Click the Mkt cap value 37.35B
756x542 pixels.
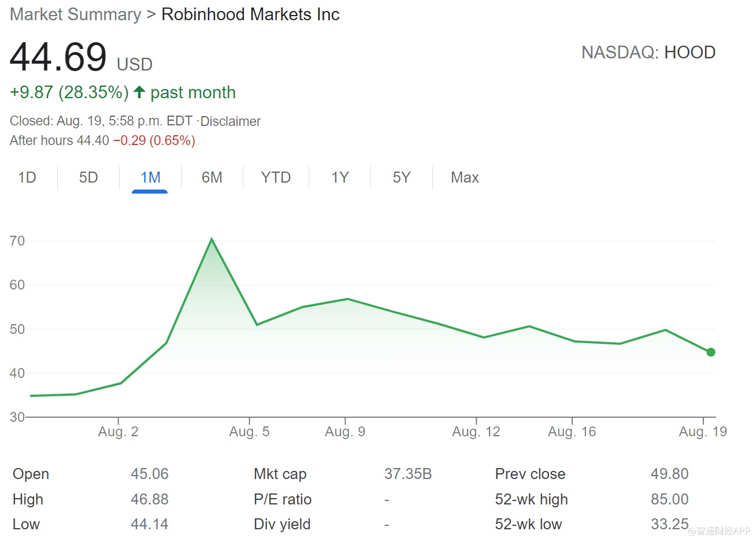[407, 474]
